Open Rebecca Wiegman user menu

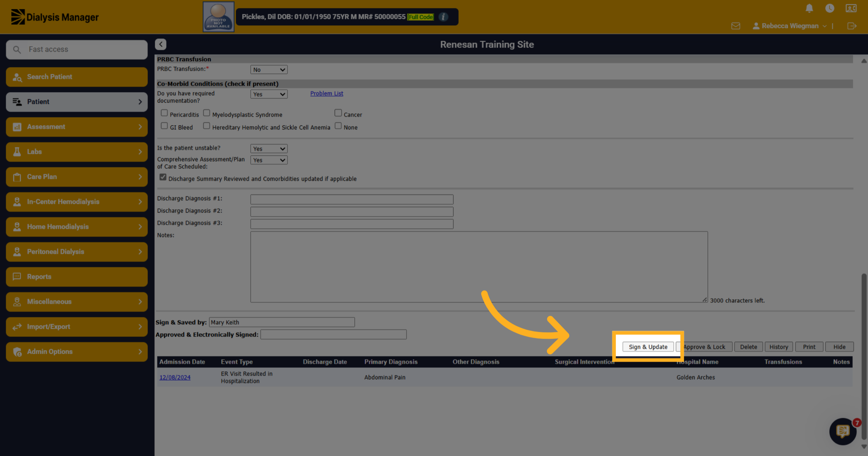790,26
